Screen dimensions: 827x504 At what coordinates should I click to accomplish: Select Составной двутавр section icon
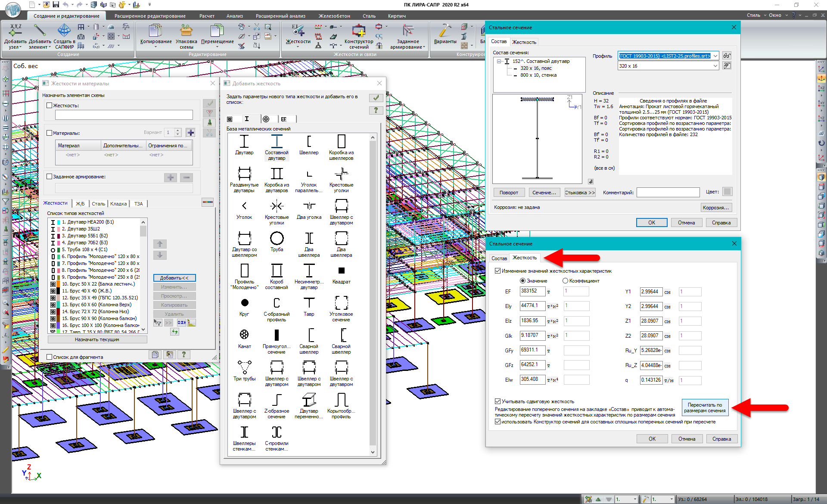(277, 142)
